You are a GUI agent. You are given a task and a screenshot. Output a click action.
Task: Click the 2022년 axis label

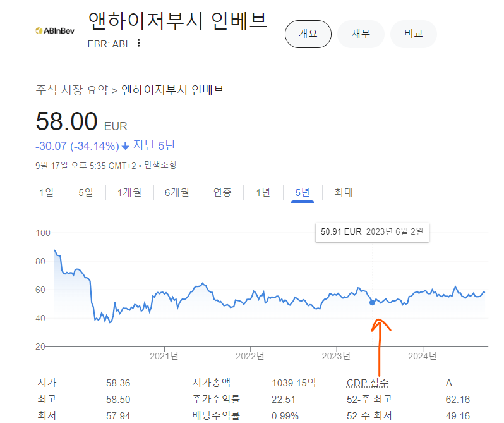click(249, 356)
